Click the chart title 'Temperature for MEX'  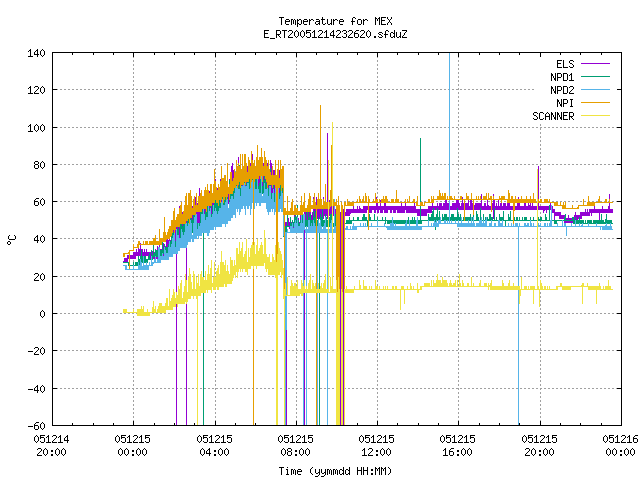335,21
